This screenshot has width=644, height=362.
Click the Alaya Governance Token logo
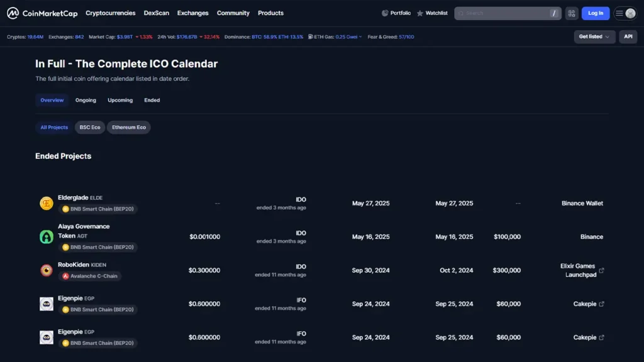(47, 237)
